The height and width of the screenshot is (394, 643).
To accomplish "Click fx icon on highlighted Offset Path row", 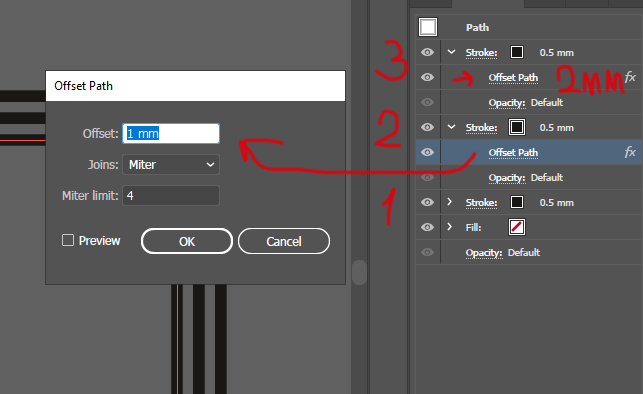I will click(x=630, y=153).
